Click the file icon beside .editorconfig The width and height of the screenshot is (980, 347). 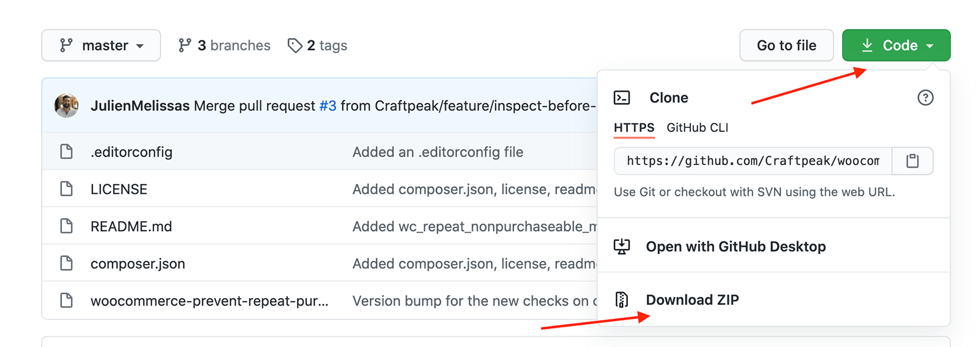click(67, 152)
